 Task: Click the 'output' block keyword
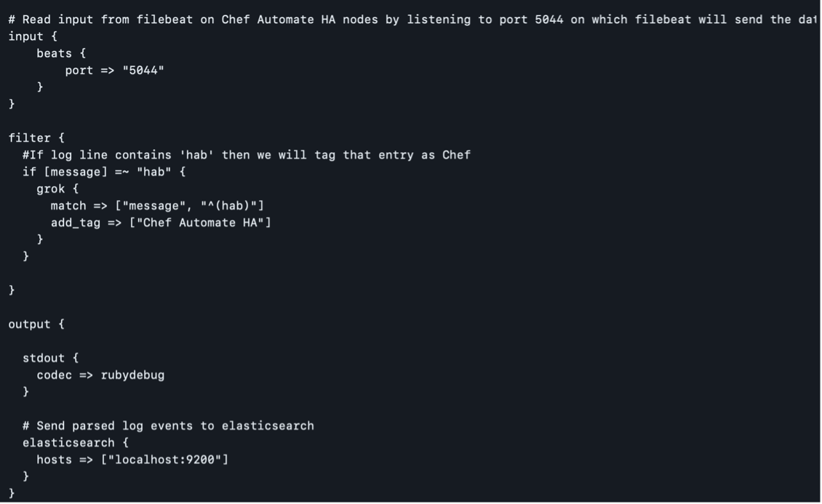pyautogui.click(x=30, y=324)
